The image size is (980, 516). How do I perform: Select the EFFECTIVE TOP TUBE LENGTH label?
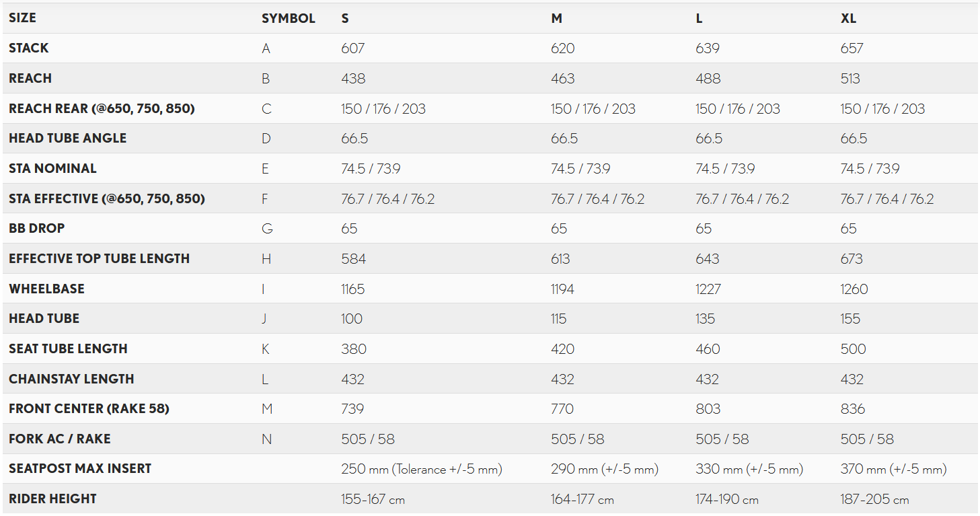pos(99,259)
